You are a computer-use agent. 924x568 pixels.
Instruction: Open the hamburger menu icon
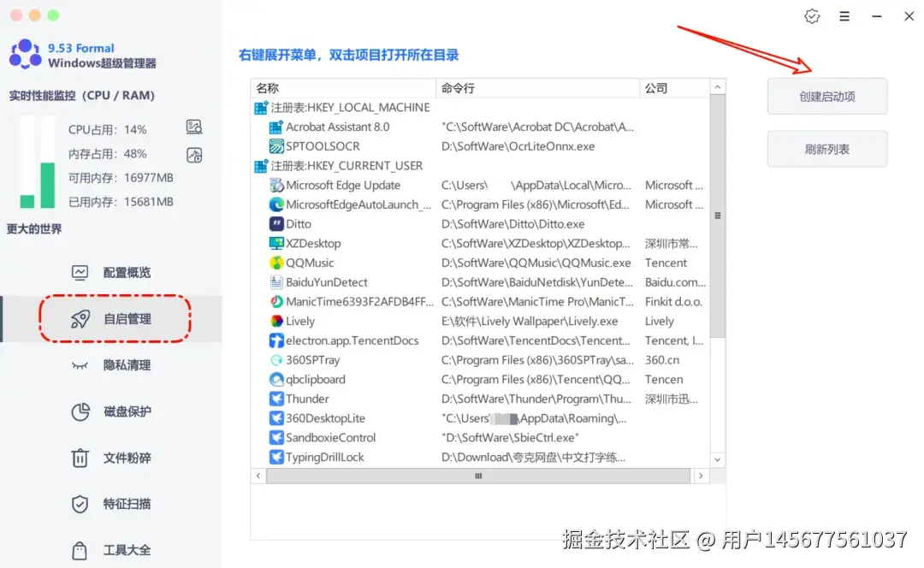pos(844,16)
